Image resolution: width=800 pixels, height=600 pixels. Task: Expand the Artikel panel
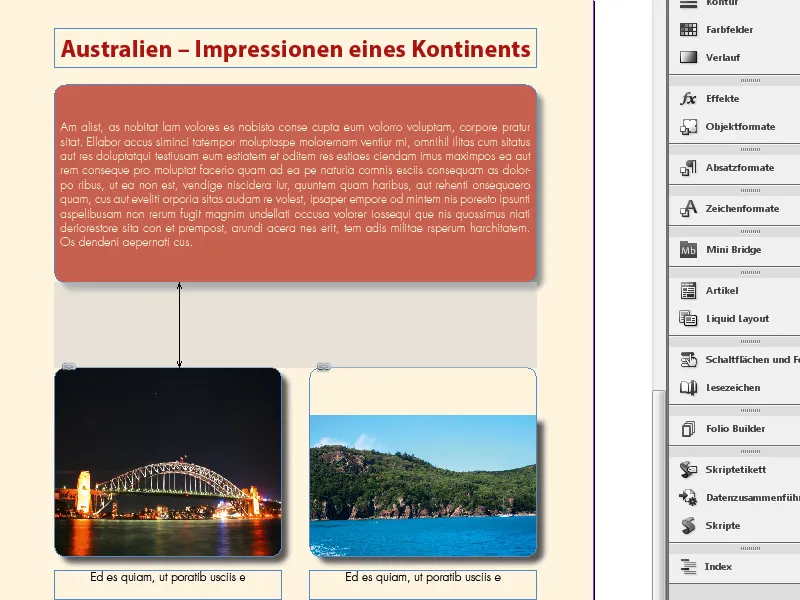[x=687, y=290]
